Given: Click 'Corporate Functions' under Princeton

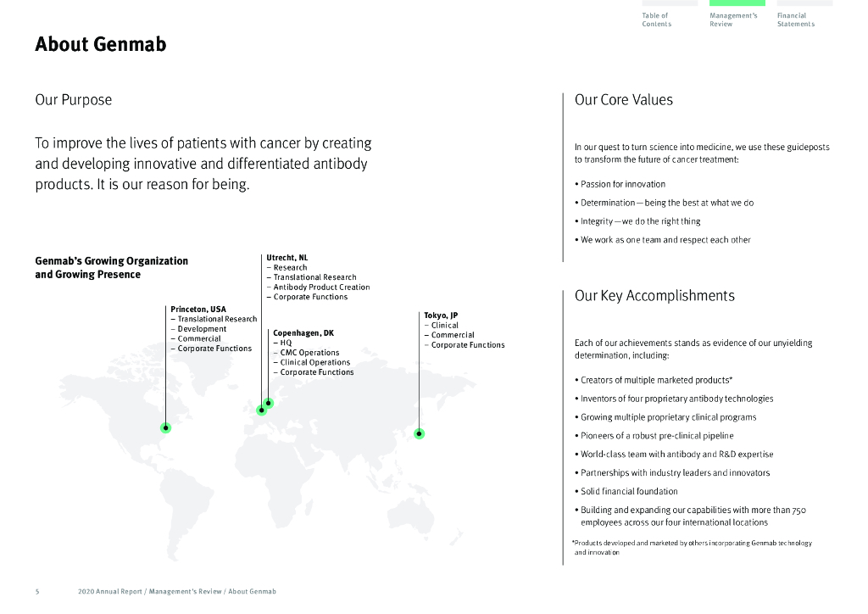Looking at the screenshot, I should (x=211, y=349).
